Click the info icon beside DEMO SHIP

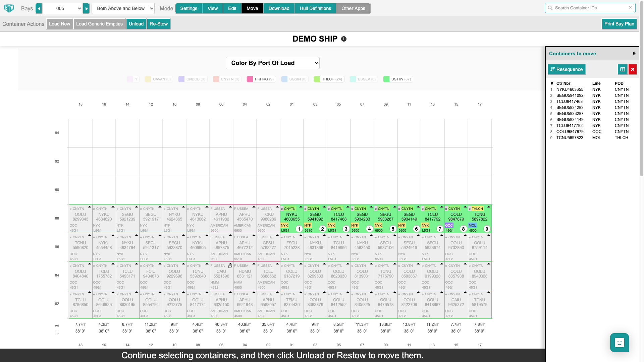pyautogui.click(x=344, y=39)
